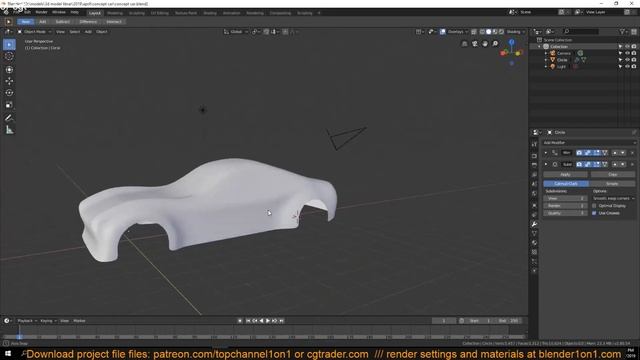Click the Difference selection mode button
Screen dimensions: 640x360
tap(88, 22)
